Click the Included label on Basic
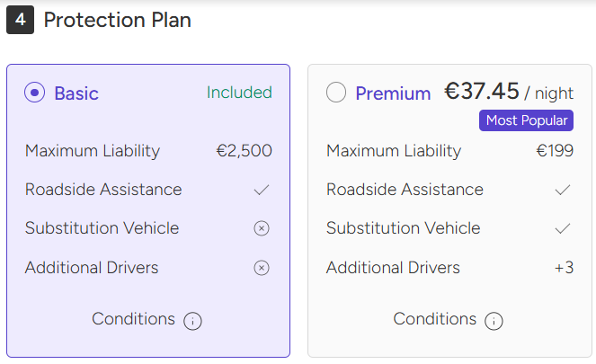 (239, 93)
